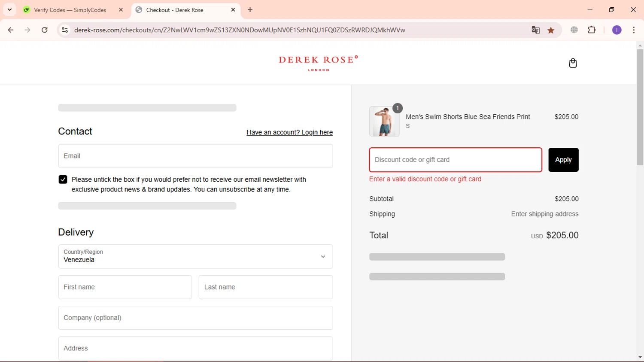Click the Men's Swim Shorts Blue Sea Friends Print text

tap(468, 117)
